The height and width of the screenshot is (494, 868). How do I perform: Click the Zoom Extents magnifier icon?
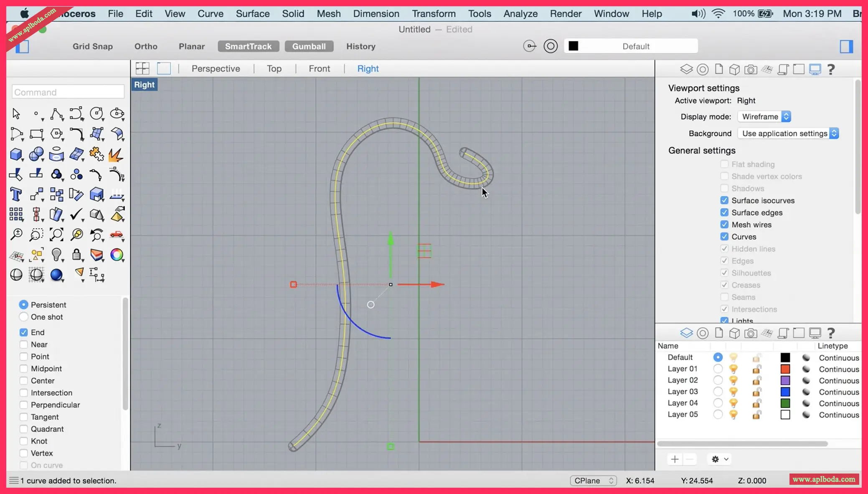pyautogui.click(x=56, y=234)
